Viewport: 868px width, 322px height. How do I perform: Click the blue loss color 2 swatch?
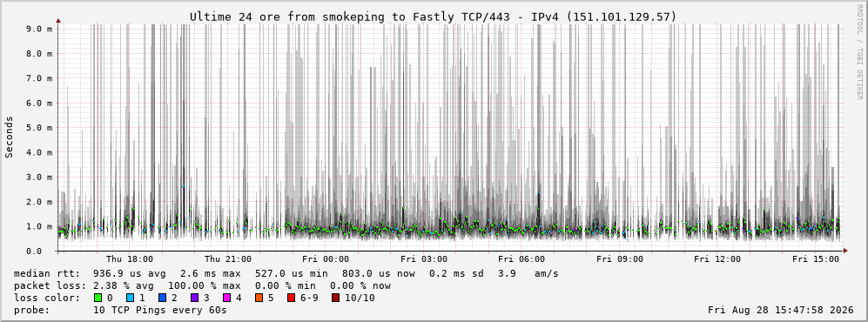(x=163, y=298)
